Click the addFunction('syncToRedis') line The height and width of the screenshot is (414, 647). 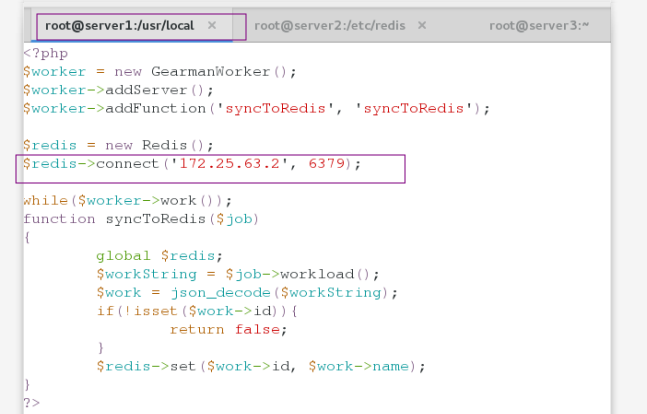coord(256,109)
